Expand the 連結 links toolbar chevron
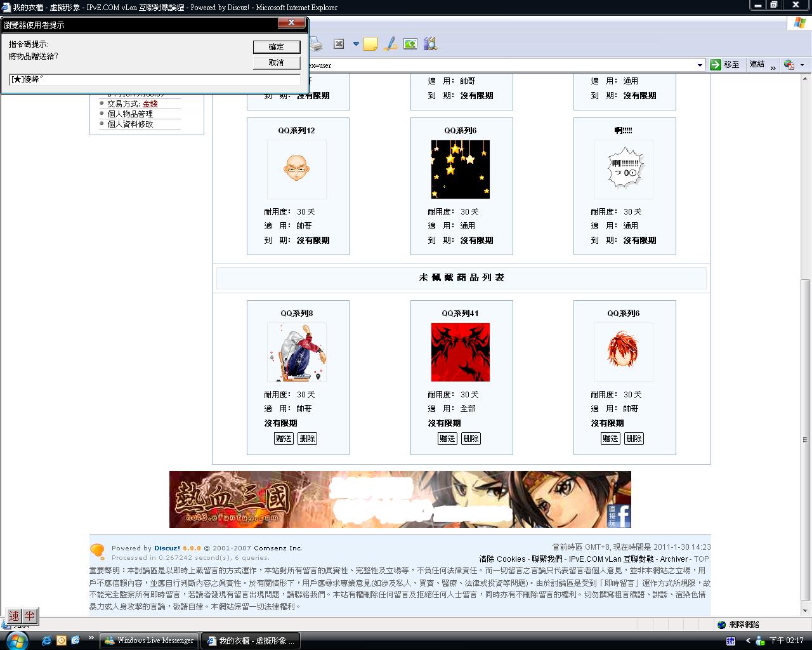Image resolution: width=812 pixels, height=650 pixels. tap(772, 65)
